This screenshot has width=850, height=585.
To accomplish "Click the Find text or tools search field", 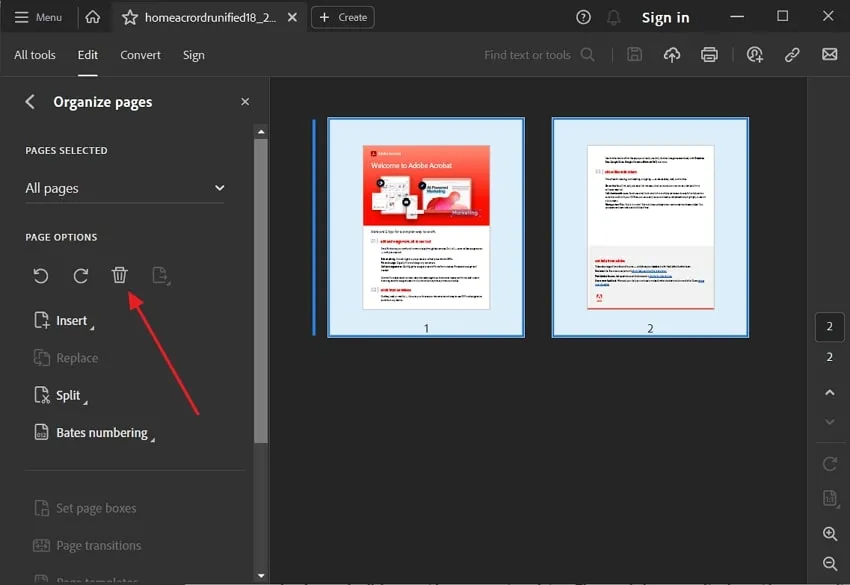I will 530,55.
